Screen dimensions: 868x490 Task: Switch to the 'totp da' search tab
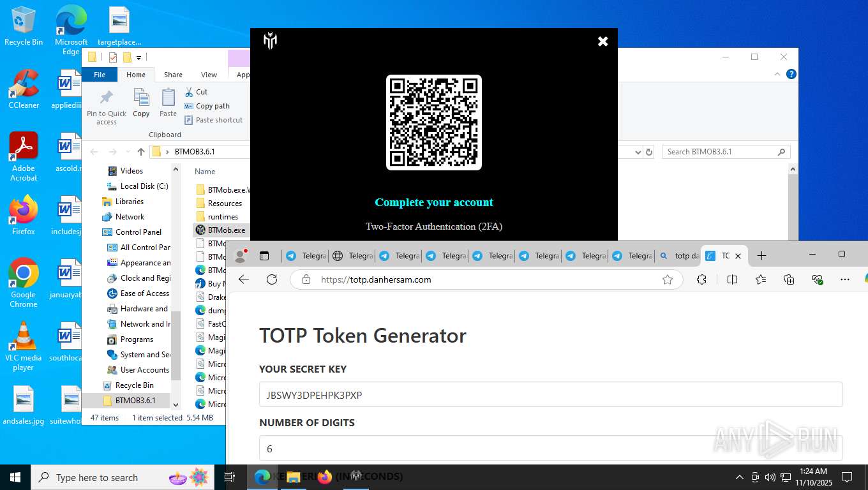coord(678,256)
